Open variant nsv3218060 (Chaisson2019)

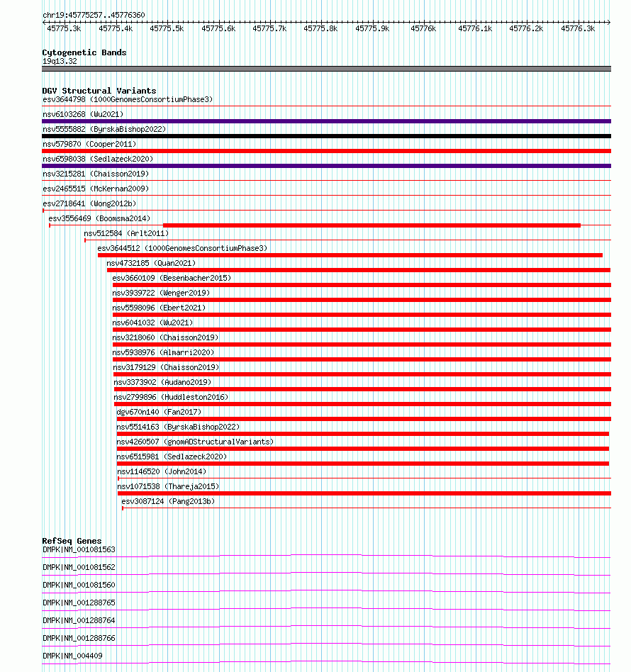click(x=165, y=337)
